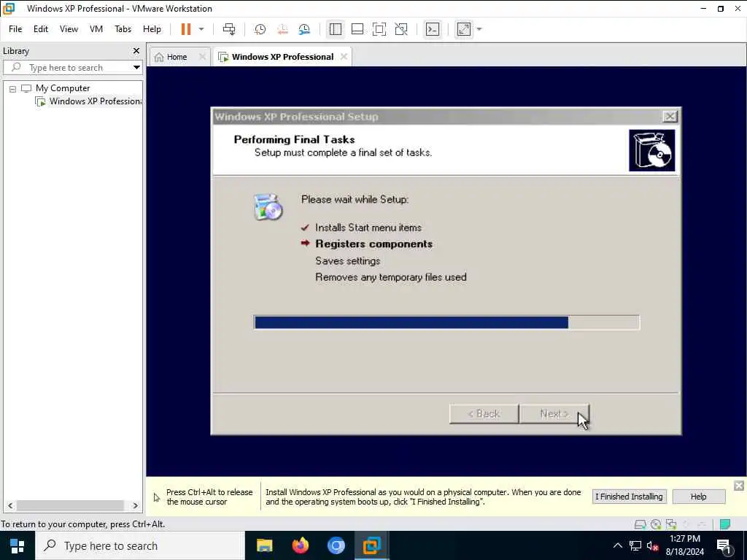
Task: Click the 1:27 PM clock
Action: coord(684,539)
